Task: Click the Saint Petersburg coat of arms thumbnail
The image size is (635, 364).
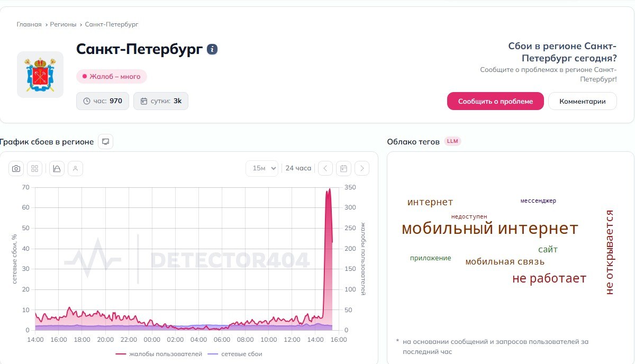Action: pos(40,75)
